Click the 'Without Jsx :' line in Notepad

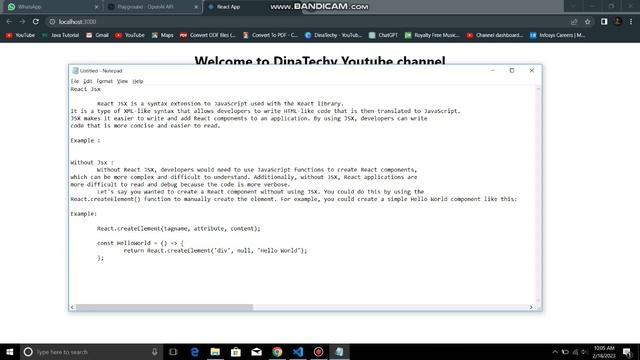pyautogui.click(x=92, y=162)
